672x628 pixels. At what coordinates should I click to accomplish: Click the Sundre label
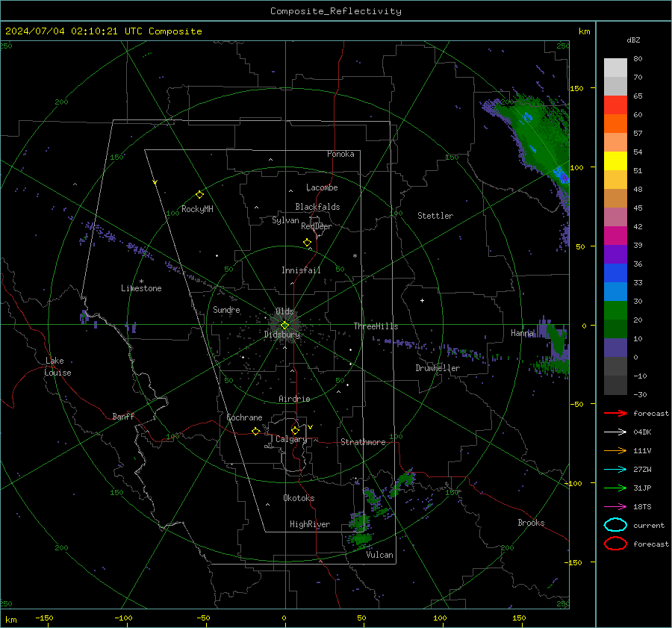pyautogui.click(x=226, y=309)
